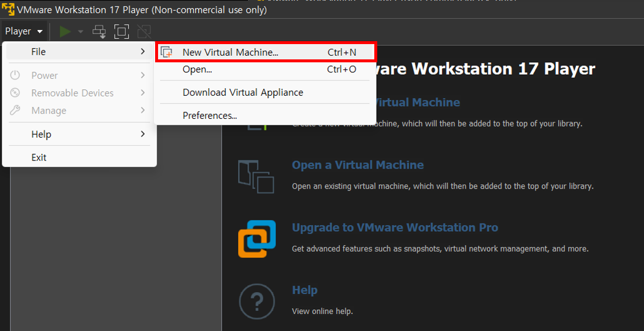644x331 pixels.
Task: Click the Unity mode toolbar icon
Action: coord(144,31)
